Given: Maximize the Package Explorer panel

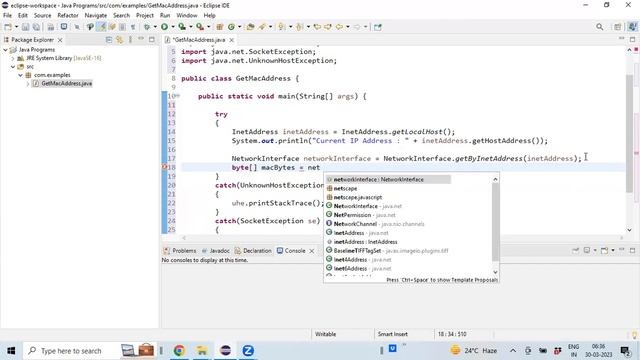Looking at the screenshot, I should 151,40.
